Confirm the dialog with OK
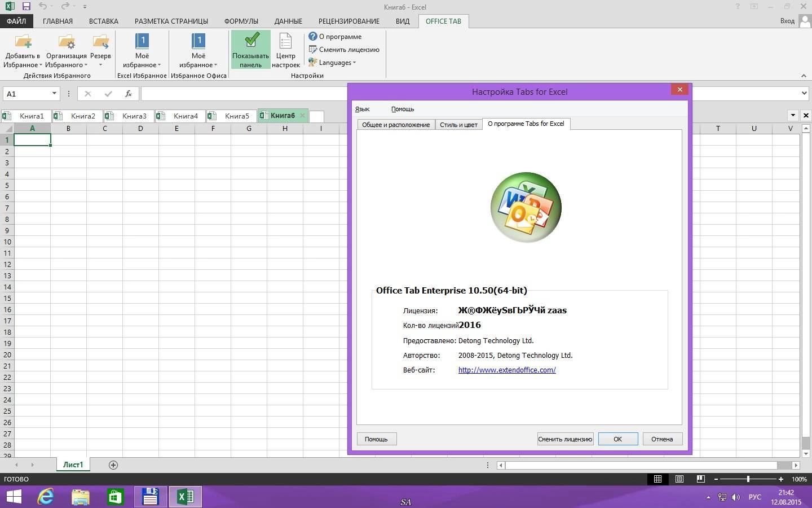Screen dimensions: 812x508 coord(618,439)
